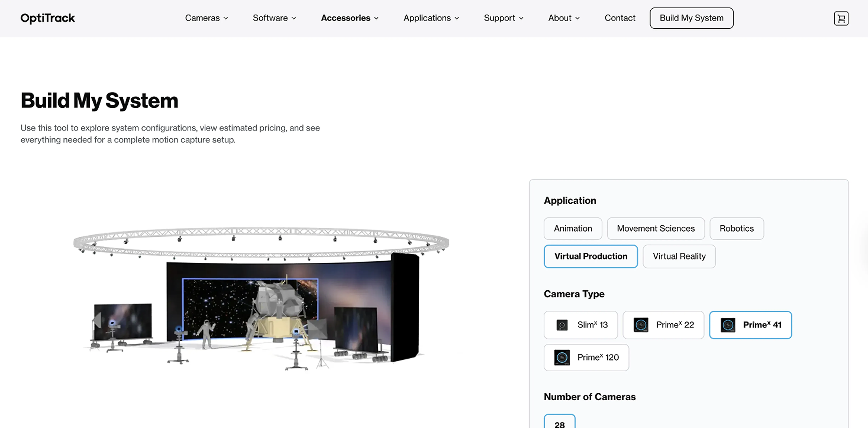Viewport: 868px width, 428px height.
Task: Expand the Cameras dropdown menu
Action: 206,18
